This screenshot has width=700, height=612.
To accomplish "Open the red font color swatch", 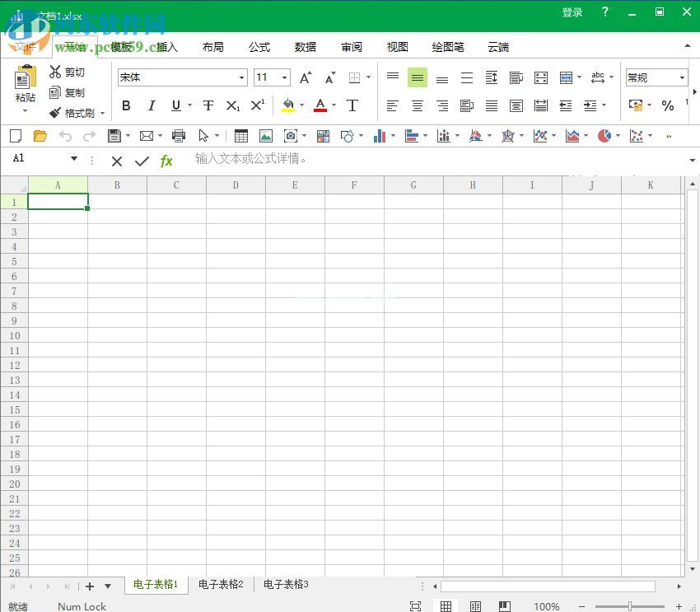I will 320,105.
